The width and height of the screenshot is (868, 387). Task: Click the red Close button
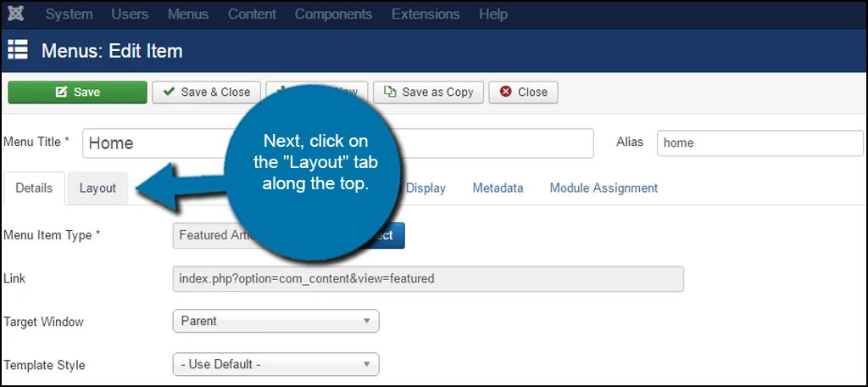523,93
